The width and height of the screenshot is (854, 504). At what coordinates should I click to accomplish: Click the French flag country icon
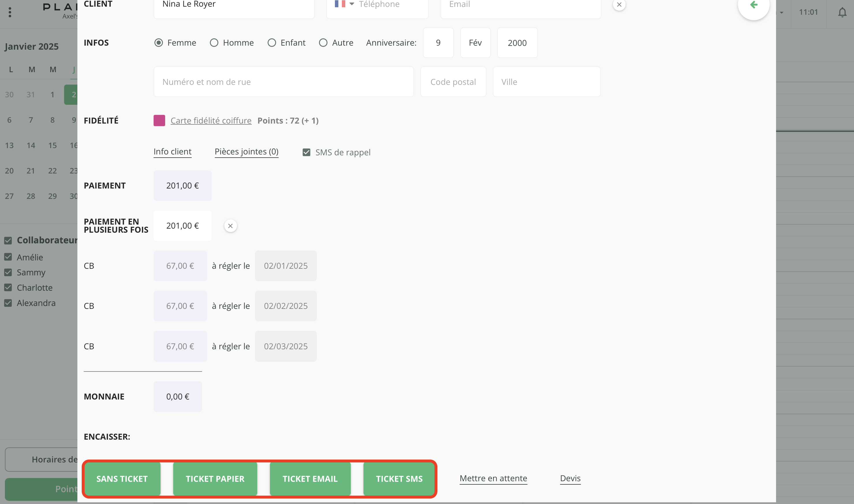click(x=340, y=4)
